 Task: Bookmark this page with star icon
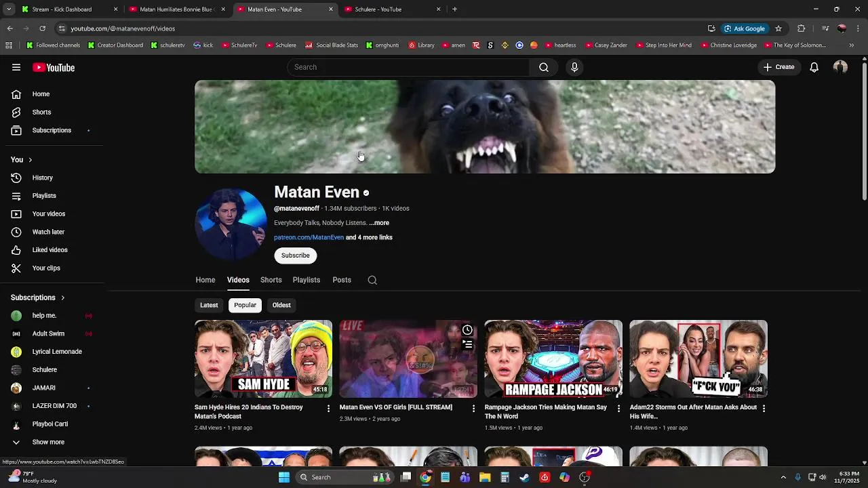(x=778, y=28)
